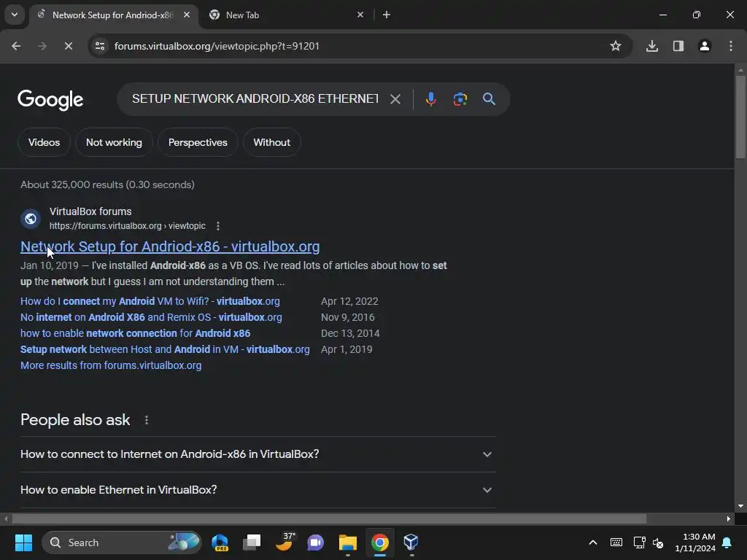747x560 pixels.
Task: Open VirtualBox from the taskbar
Action: [x=411, y=542]
